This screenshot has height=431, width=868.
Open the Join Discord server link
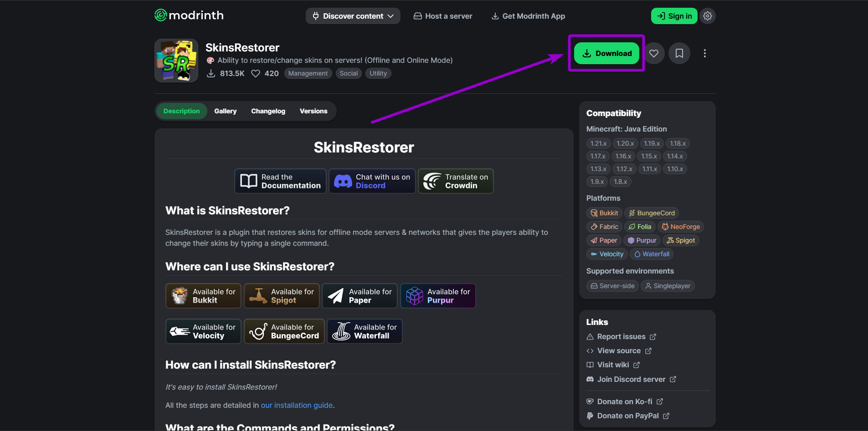click(x=631, y=379)
